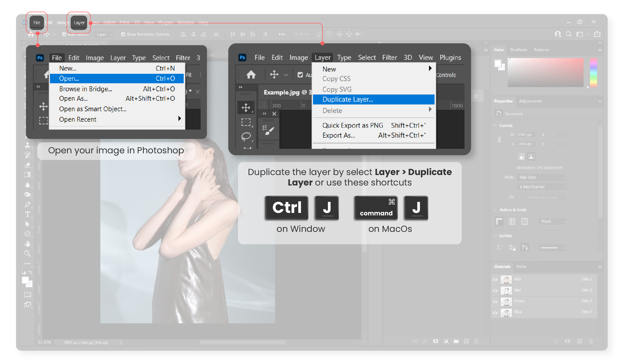Viewport: 624px width, 364px height.
Task: Click the Search magnifier in the top bar
Action: point(569,34)
